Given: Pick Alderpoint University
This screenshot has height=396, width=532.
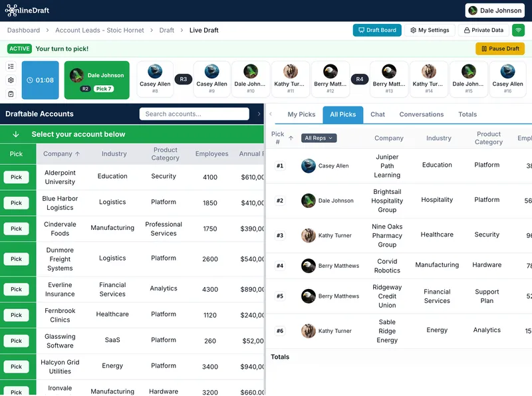Looking at the screenshot, I should pyautogui.click(x=16, y=177).
